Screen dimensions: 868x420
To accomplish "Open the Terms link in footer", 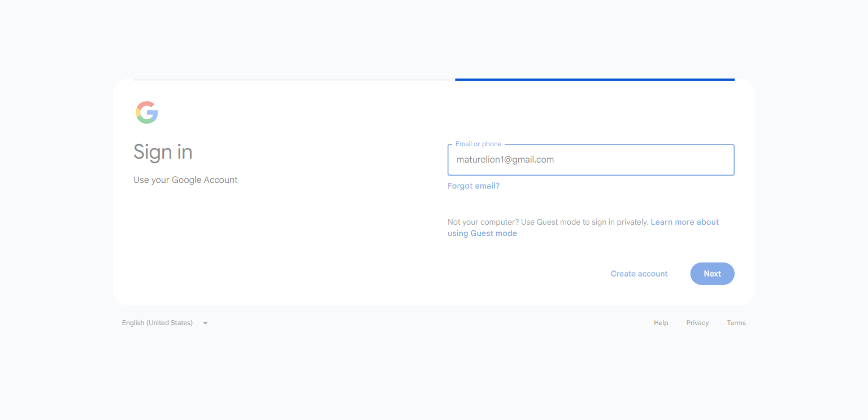I will pos(736,323).
